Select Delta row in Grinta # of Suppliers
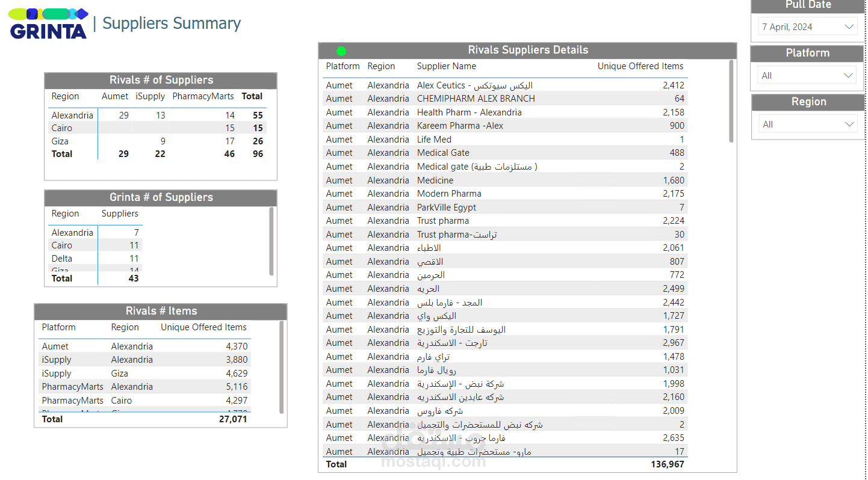The width and height of the screenshot is (868, 480). click(95, 258)
